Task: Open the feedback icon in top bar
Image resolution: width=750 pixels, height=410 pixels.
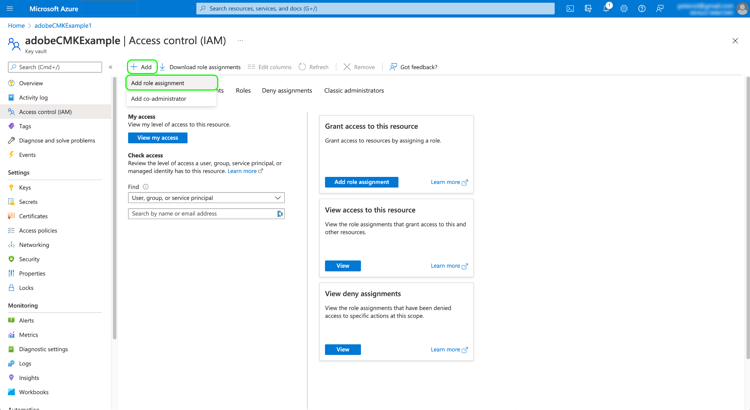Action: 660,9
